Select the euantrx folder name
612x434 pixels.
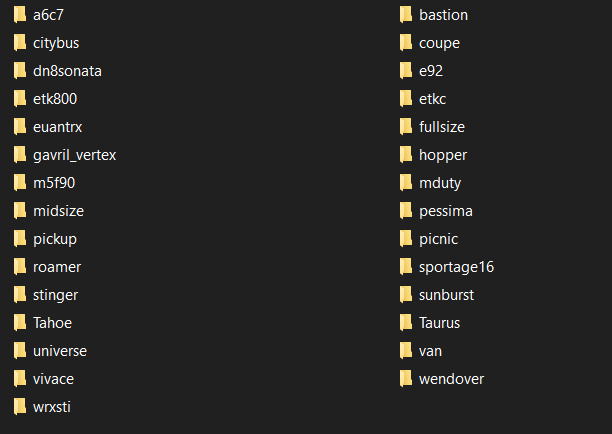click(x=57, y=127)
